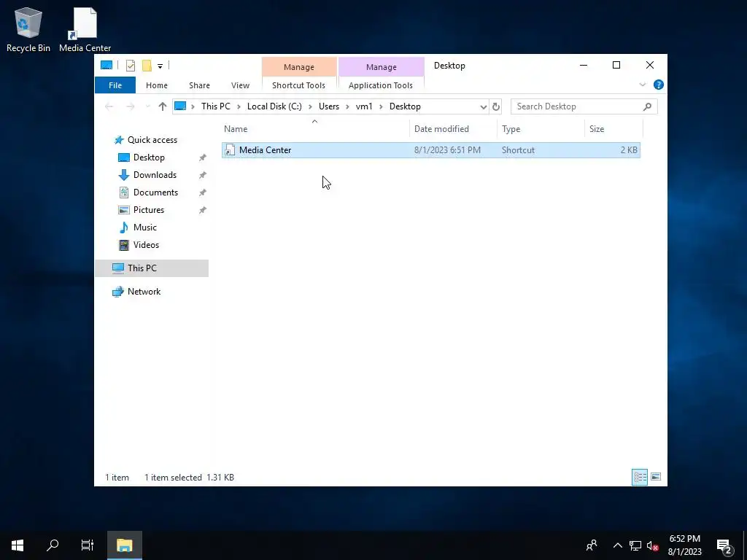
Task: Refresh the Desktop folder
Action: (496, 106)
